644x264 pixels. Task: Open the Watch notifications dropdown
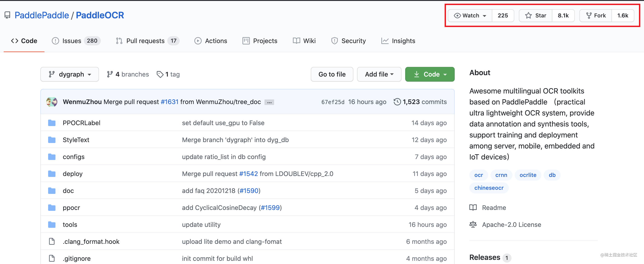pos(470,16)
